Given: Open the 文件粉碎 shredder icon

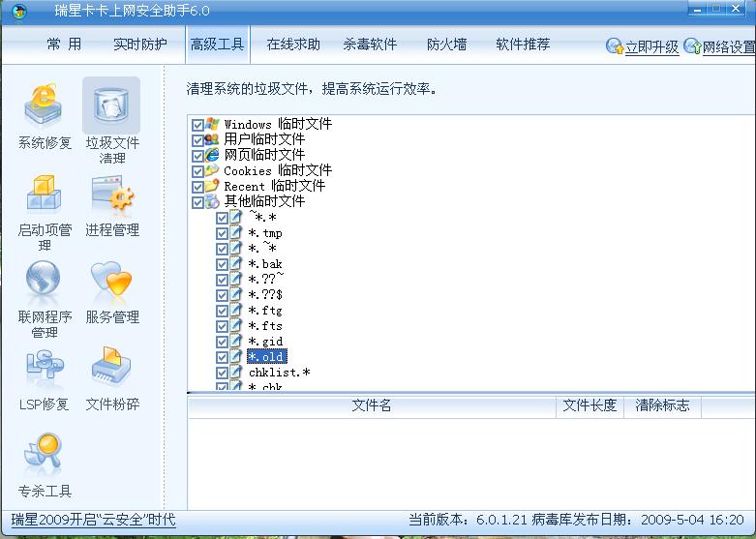Looking at the screenshot, I should click(x=111, y=367).
